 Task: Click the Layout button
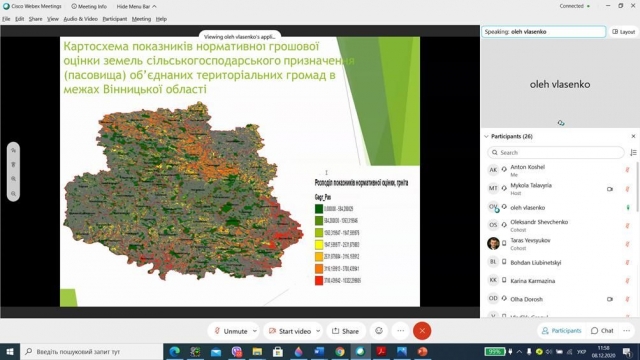point(624,31)
